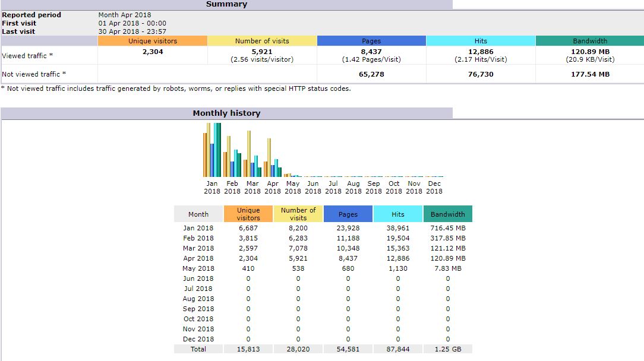Click the Summary section title bar

(228, 4)
